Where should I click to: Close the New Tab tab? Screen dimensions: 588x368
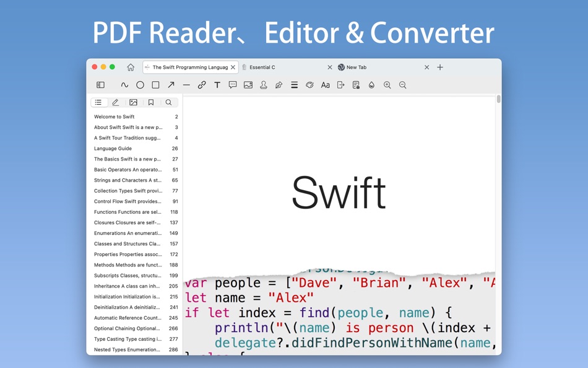pos(426,67)
